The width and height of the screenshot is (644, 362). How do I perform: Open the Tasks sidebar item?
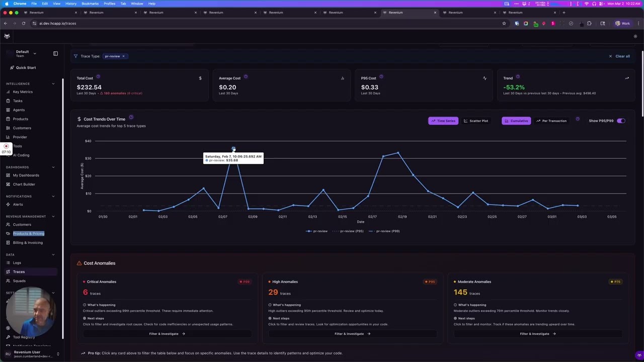coord(18,101)
